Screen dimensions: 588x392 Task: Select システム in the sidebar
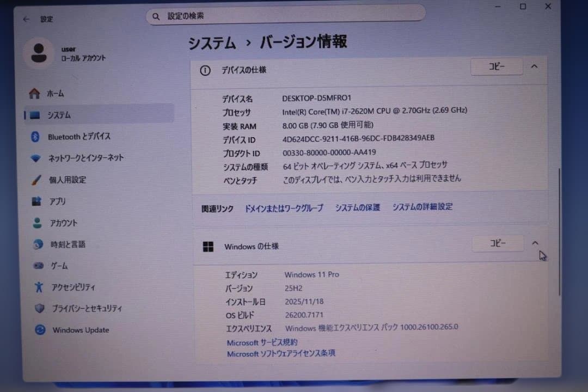(99, 115)
